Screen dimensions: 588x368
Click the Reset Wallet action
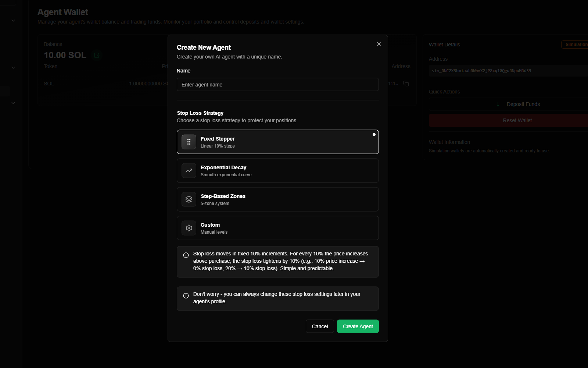(x=517, y=120)
